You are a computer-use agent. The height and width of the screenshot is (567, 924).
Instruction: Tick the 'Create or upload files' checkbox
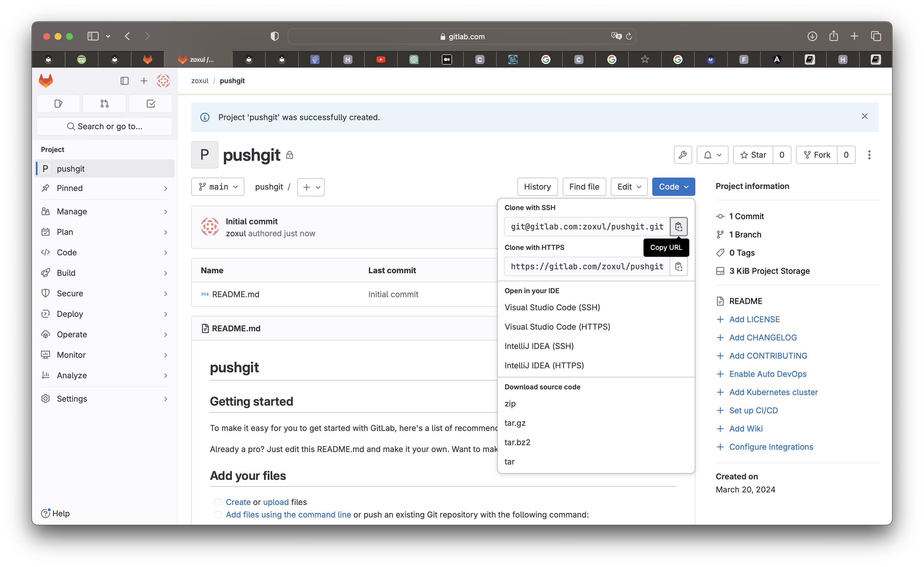point(218,502)
